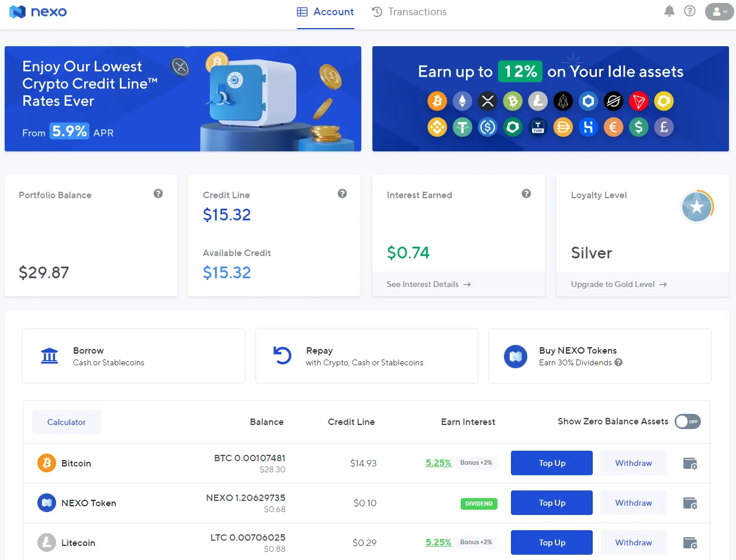Viewport: 736px width, 560px height.
Task: Open See Interest Details link
Action: tap(429, 285)
